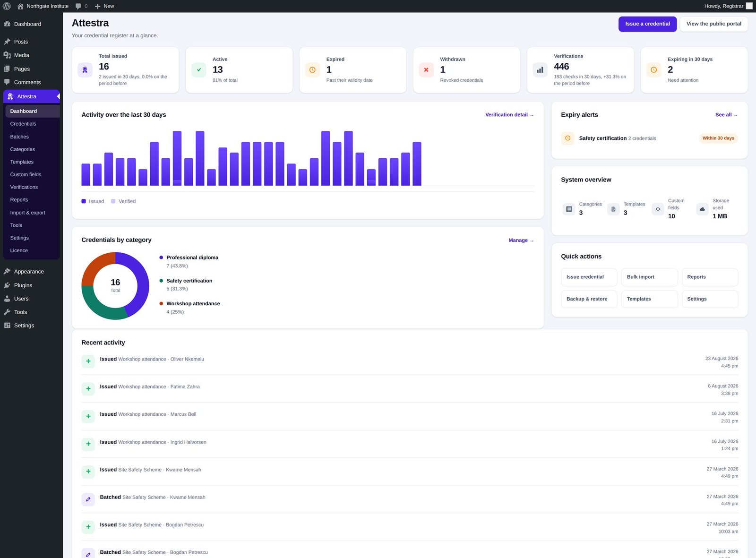Click the Storage used cloud icon
The height and width of the screenshot is (558, 756).
coord(702,209)
